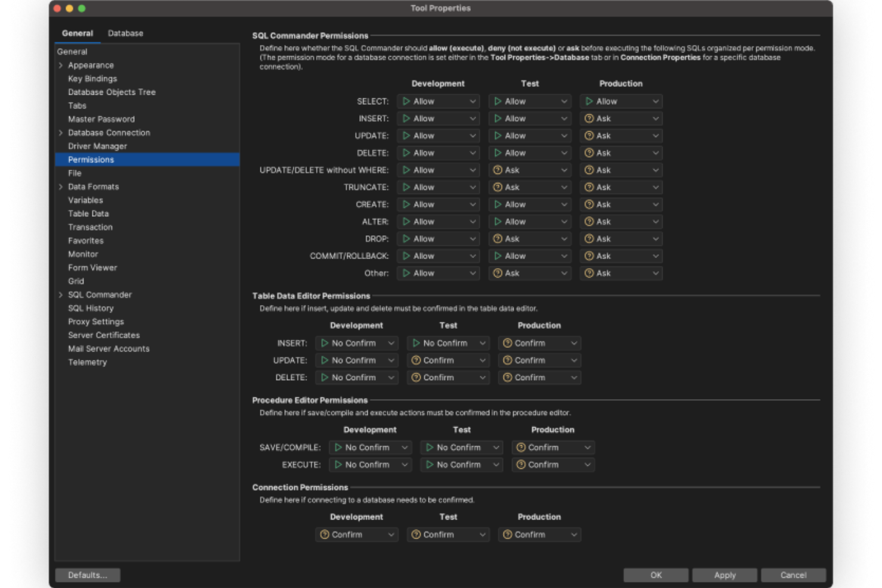Screen dimensions: 882x588
Task: Expand the Database Connection section
Action: tap(61, 133)
